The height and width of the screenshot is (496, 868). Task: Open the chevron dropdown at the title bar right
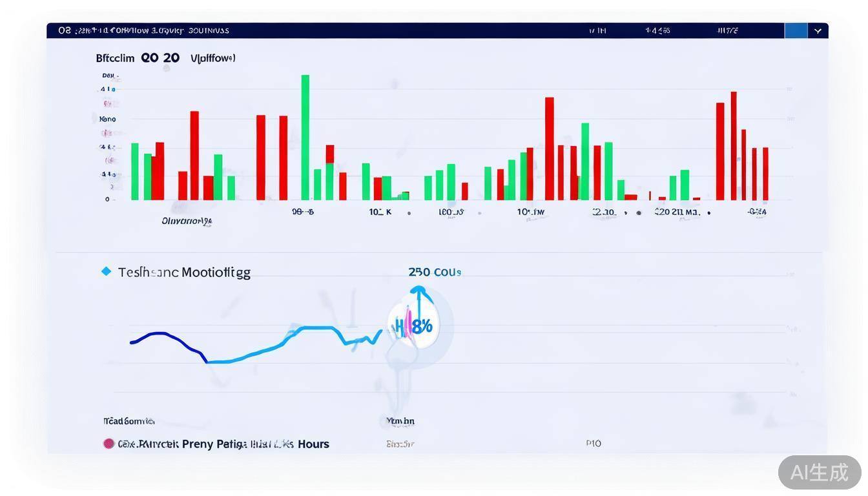(x=818, y=30)
